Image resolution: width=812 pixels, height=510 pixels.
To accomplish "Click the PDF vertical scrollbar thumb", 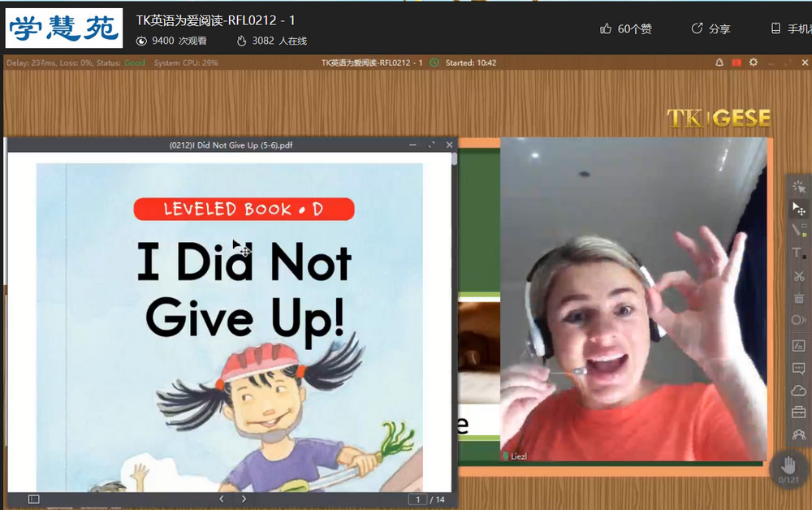I will click(x=454, y=159).
